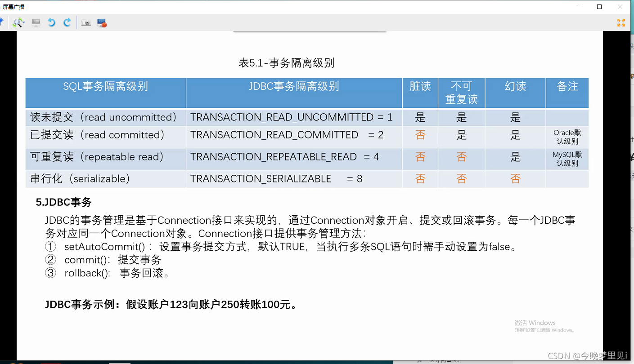Click the zoom magnifier tool icon
634x364 pixels.
click(18, 22)
